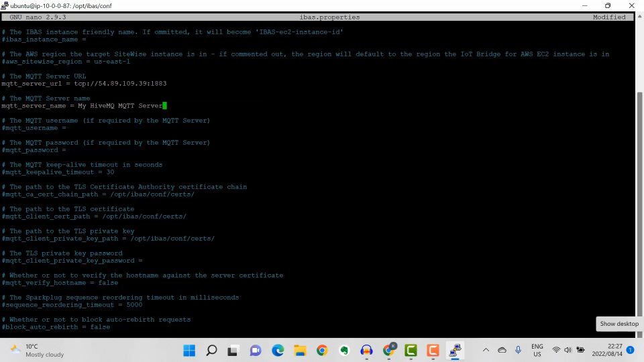This screenshot has height=362, width=644.
Task: Click the #block_auto_rebirth = false line
Action: click(x=56, y=327)
